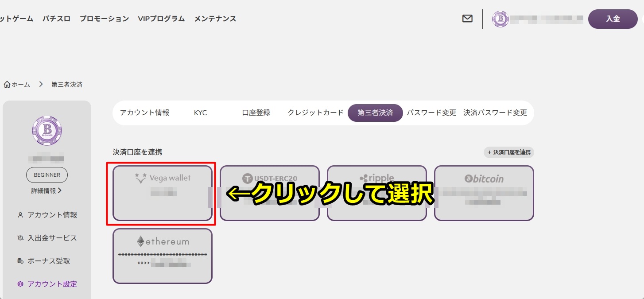Click the 決済口座を連携 section heading

tap(137, 152)
